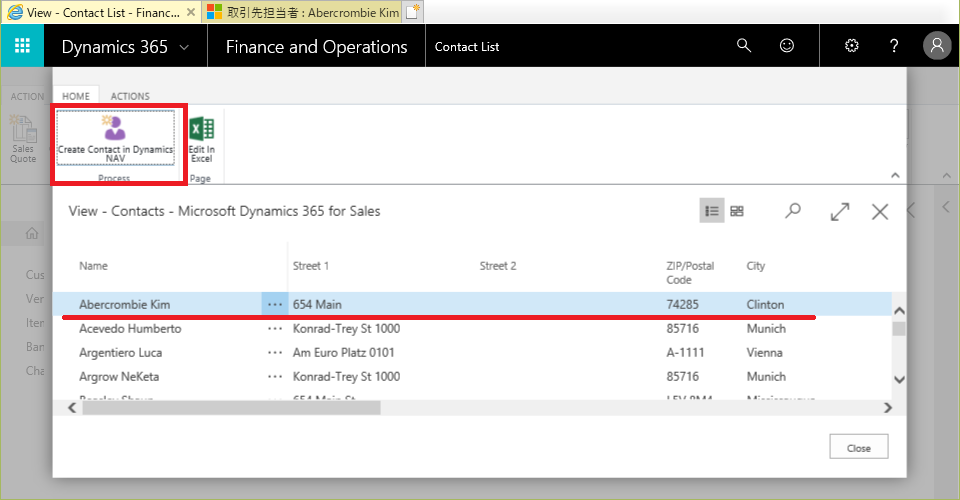Click the smiley feedback icon
The image size is (960, 500).
tap(787, 45)
